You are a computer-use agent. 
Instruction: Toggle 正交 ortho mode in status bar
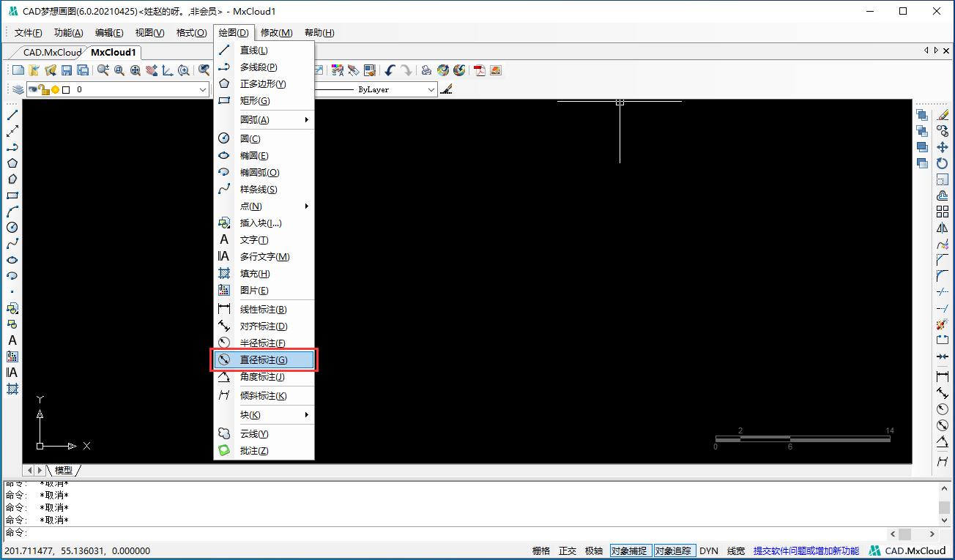click(x=568, y=550)
